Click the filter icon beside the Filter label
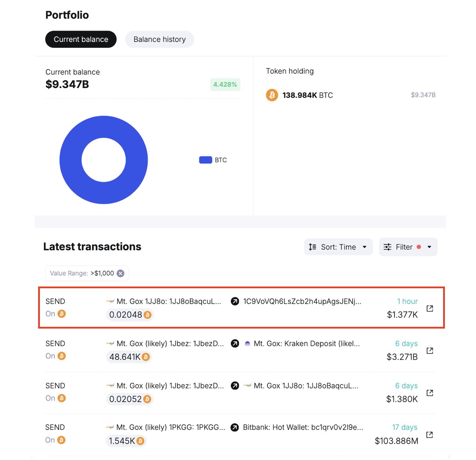The height and width of the screenshot is (460, 476). [388, 247]
